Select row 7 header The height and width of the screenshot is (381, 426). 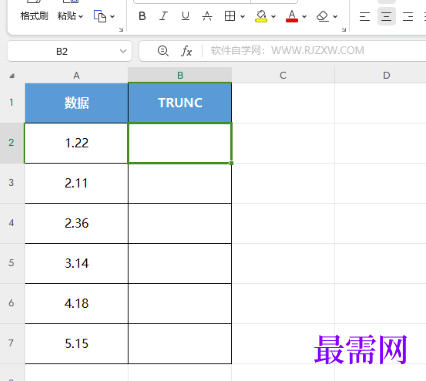point(12,343)
